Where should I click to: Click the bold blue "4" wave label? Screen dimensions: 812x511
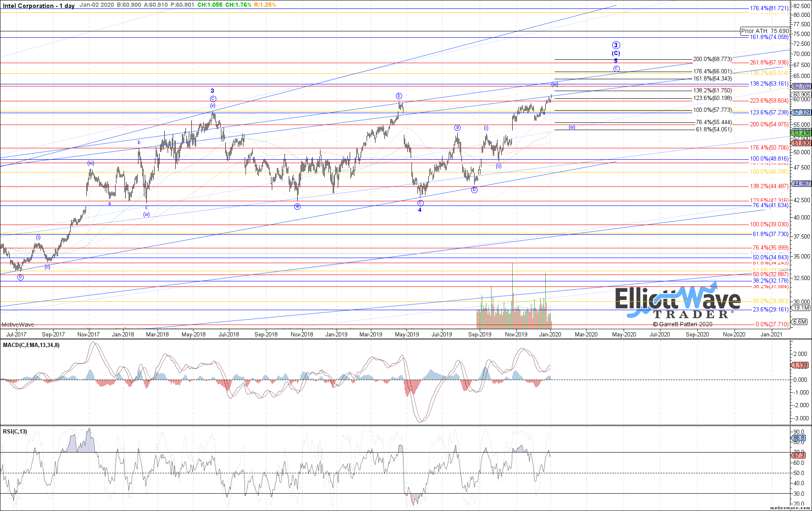[x=420, y=210]
